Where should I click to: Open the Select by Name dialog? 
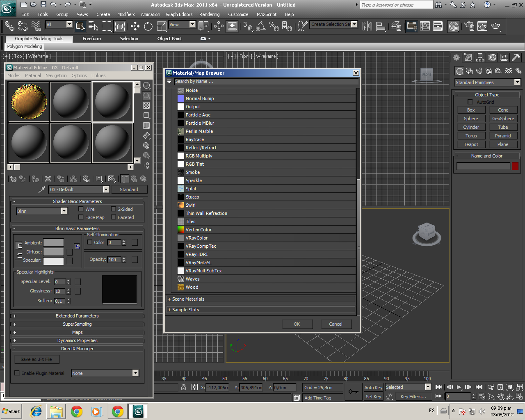94,26
